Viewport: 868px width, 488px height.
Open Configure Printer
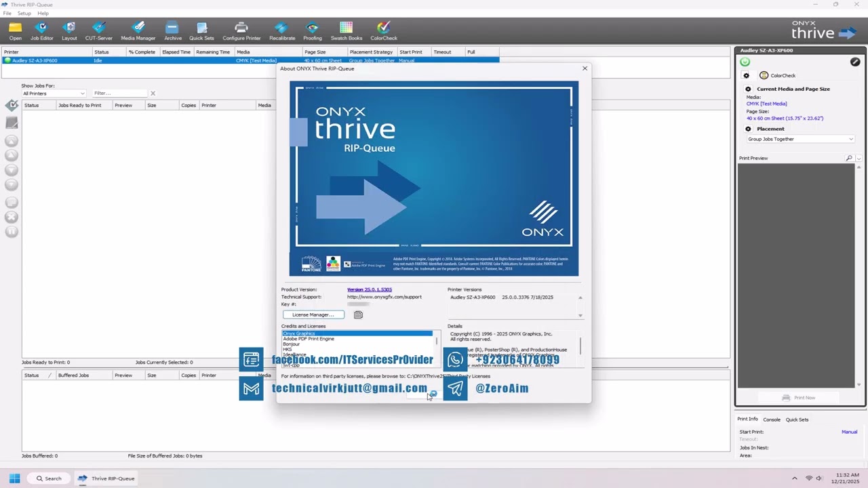241,31
